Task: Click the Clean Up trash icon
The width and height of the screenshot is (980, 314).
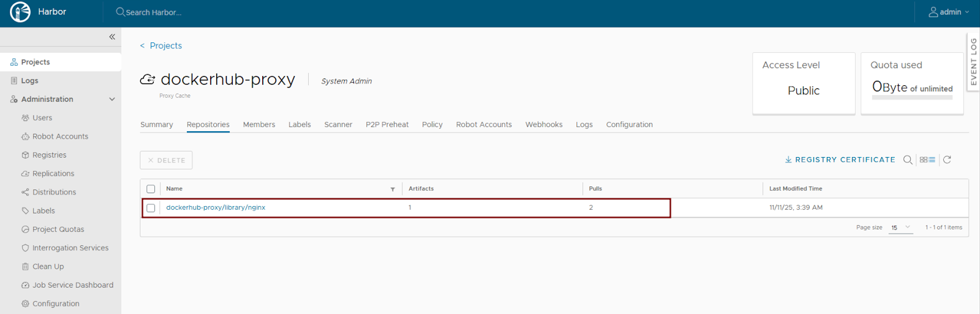Action: coord(25,266)
